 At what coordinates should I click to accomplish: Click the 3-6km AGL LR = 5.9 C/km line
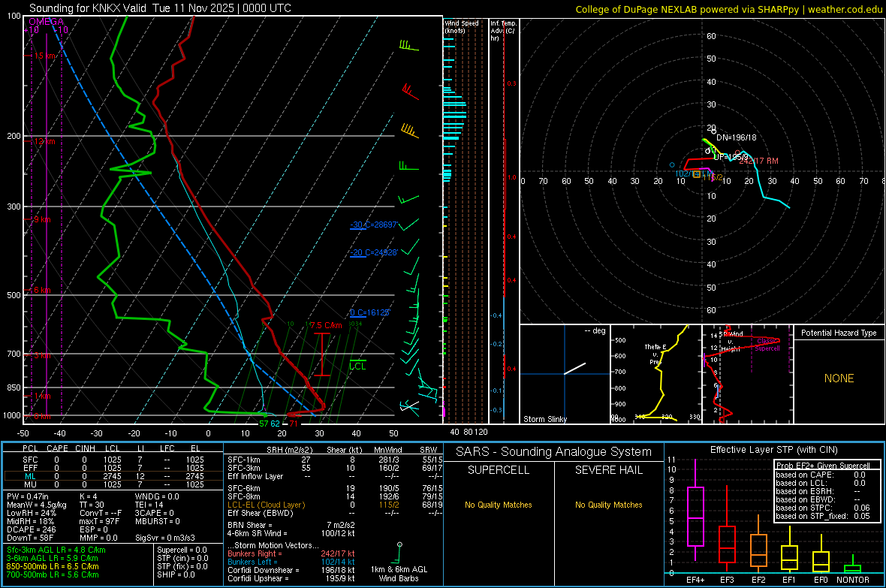coord(53,558)
